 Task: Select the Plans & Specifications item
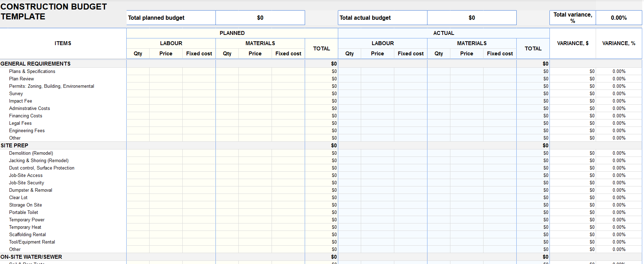pyautogui.click(x=32, y=71)
